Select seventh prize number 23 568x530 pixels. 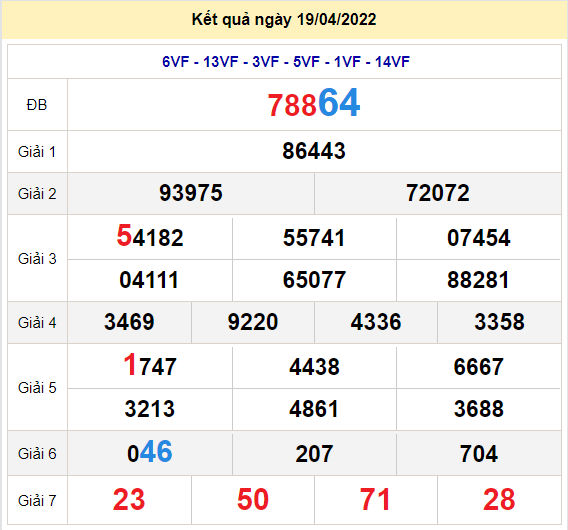[129, 500]
